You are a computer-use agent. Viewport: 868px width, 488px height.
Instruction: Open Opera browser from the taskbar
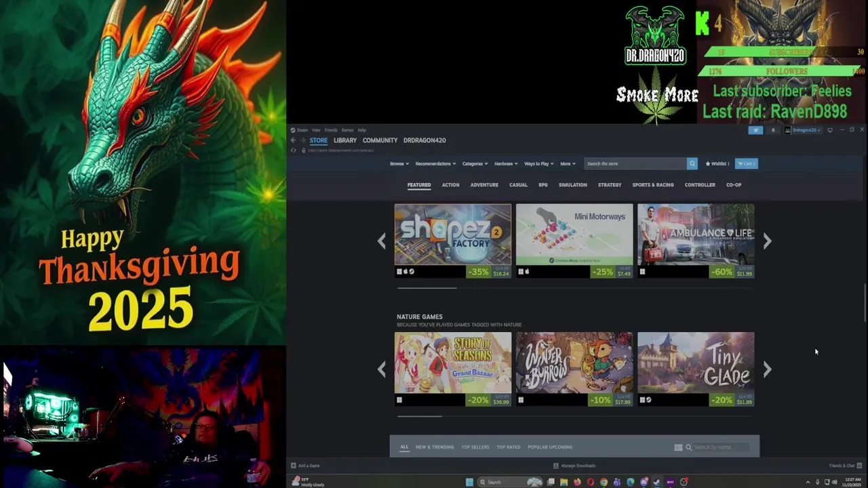pyautogui.click(x=591, y=482)
